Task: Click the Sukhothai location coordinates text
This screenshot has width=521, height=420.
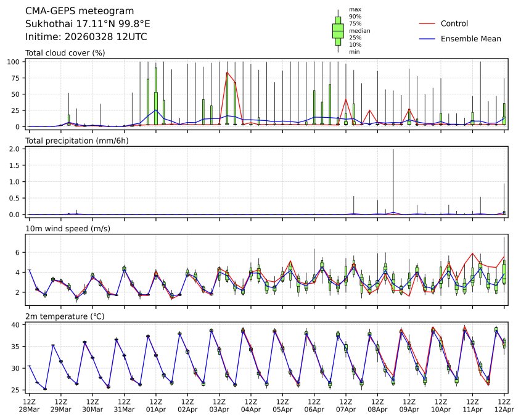Action: (x=88, y=24)
